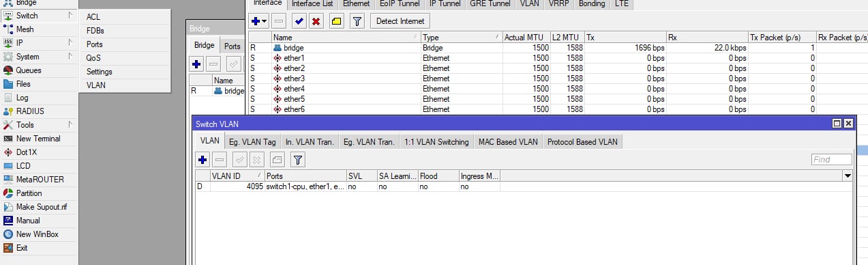This screenshot has width=868, height=265.
Task: Expand Switch submenu arrow in sidebar
Action: [x=71, y=16]
